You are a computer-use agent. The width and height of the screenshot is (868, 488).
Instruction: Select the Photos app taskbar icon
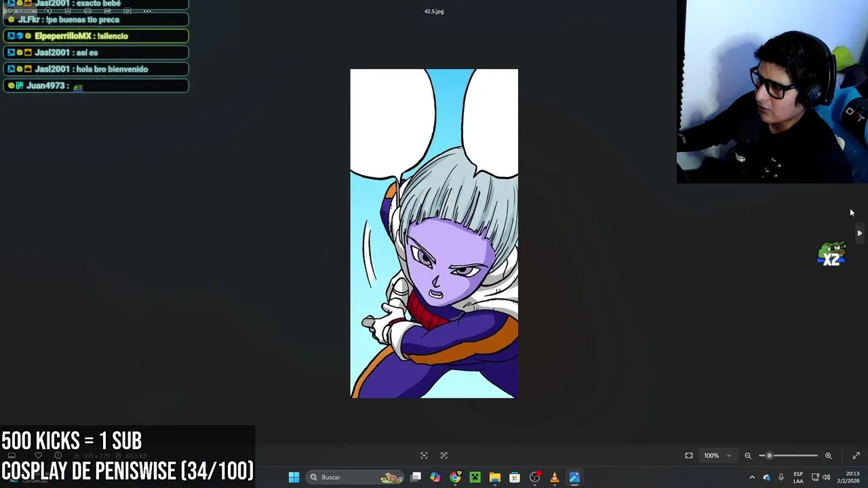tap(574, 477)
